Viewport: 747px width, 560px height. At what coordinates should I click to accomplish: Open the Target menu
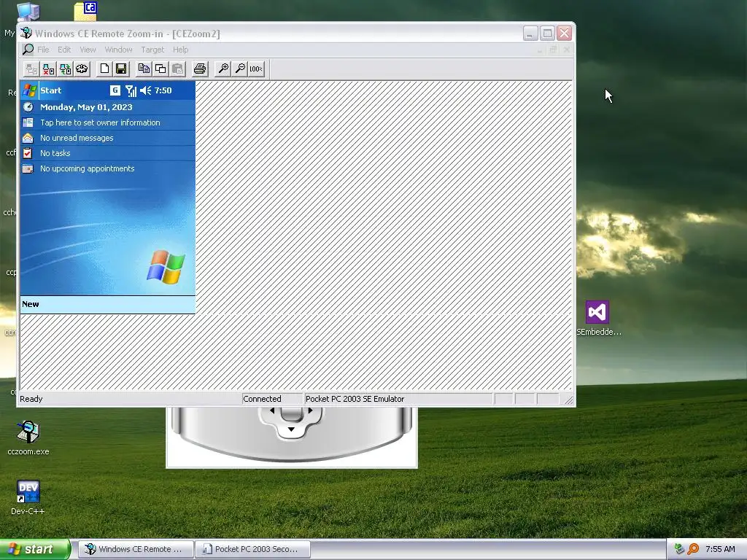coord(152,50)
